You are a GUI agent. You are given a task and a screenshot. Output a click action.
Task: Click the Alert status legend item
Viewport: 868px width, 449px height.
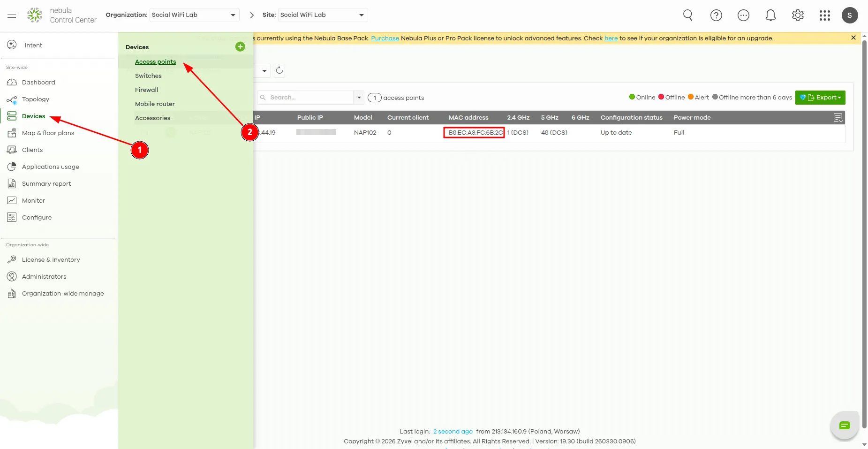point(698,97)
